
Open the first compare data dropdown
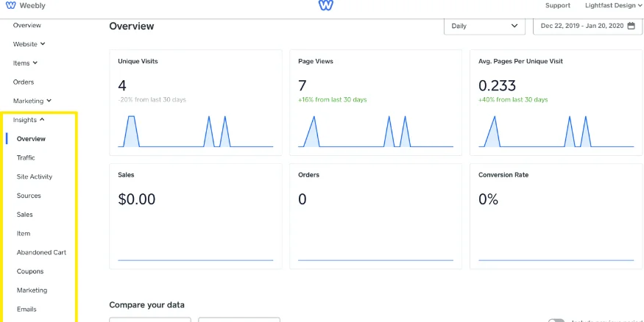[150, 320]
